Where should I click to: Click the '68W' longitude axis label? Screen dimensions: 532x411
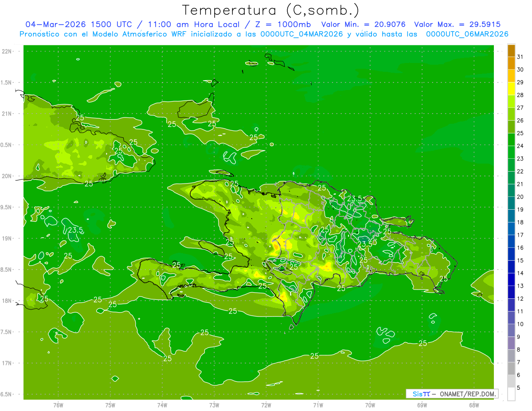coord(474,405)
